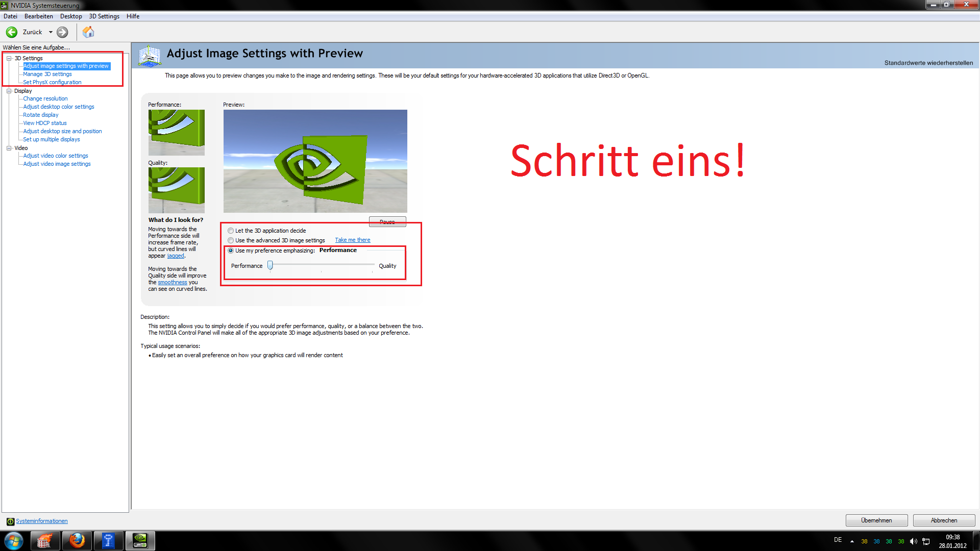Open Set PhysX configuration
Image resolution: width=980 pixels, height=551 pixels.
click(52, 82)
